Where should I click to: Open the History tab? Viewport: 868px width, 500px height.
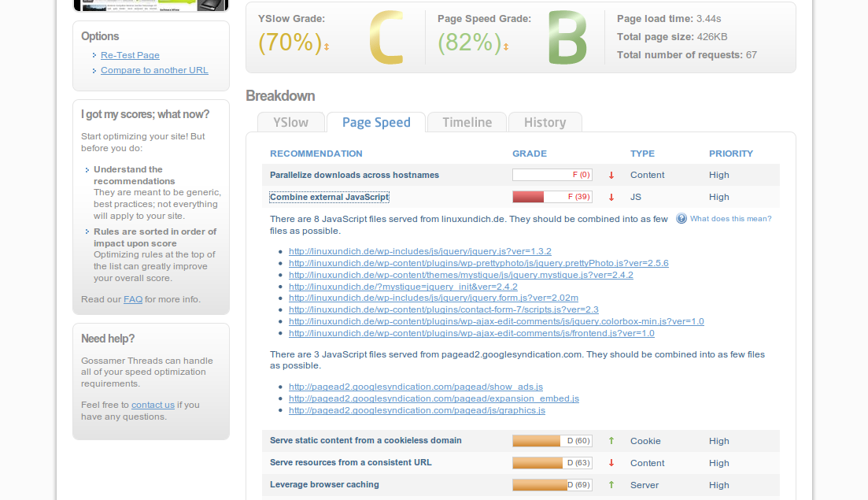coord(545,122)
